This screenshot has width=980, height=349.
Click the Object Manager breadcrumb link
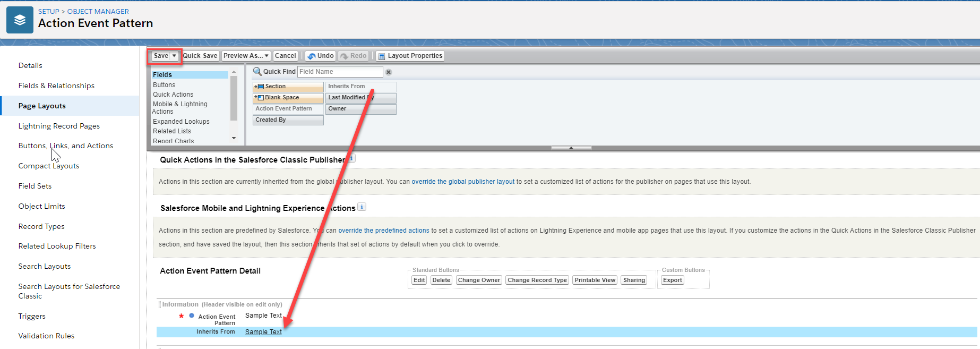(98, 11)
